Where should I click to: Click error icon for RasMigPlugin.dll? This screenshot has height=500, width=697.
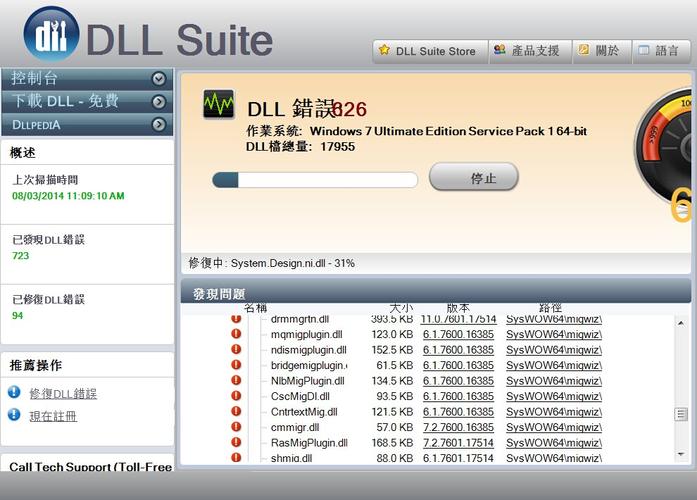click(x=236, y=442)
